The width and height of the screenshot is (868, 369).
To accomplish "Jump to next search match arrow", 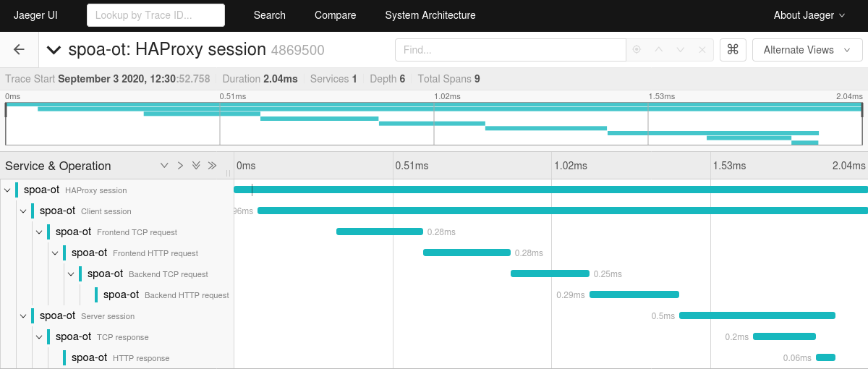I will point(680,50).
